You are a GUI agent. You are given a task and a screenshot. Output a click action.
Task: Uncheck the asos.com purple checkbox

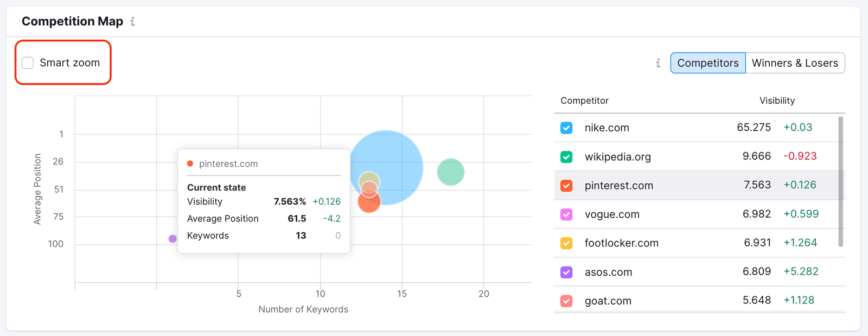tap(566, 272)
